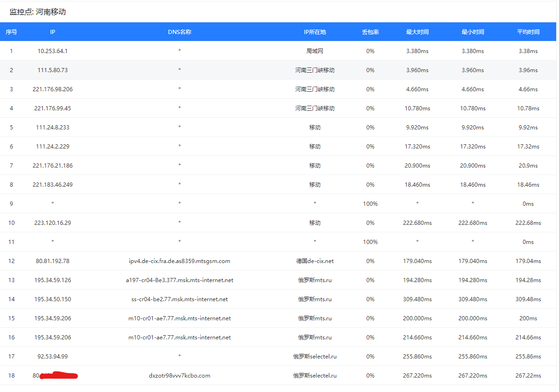The width and height of the screenshot is (559, 392).
Task: Click the 20.900ms maximum time in row 7
Action: (417, 166)
